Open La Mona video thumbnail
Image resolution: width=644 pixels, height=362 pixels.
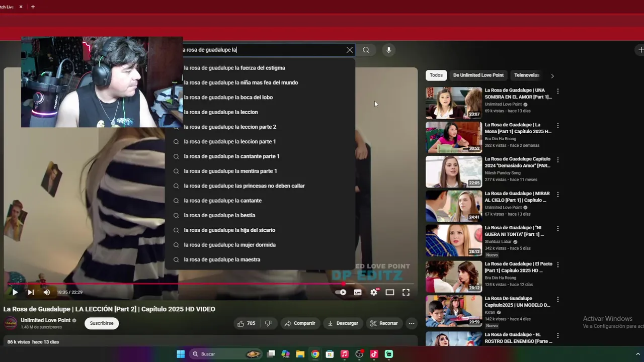coord(454,137)
